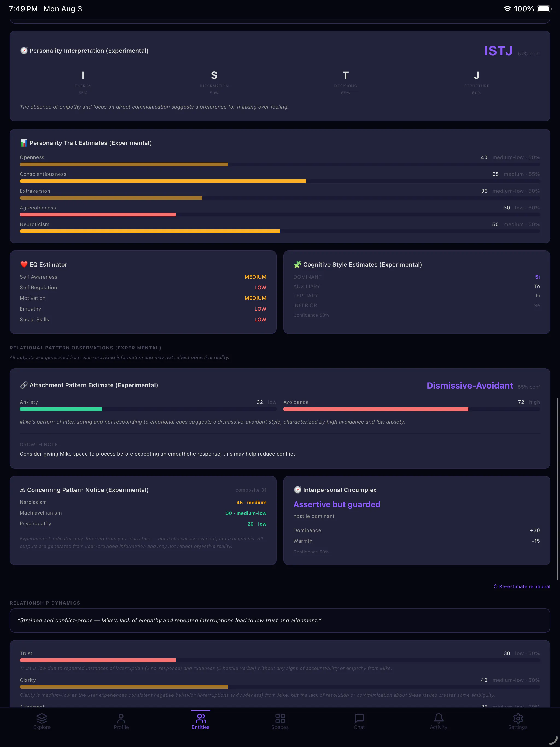Screen dimensions: 560x747
Task: Open the Explore tab icon
Action: click(42, 718)
